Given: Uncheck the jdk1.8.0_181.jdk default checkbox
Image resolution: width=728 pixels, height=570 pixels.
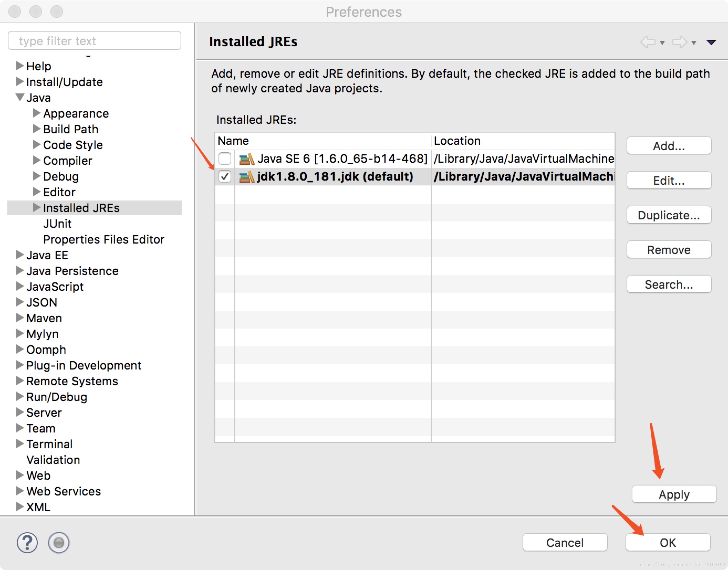Looking at the screenshot, I should point(225,176).
